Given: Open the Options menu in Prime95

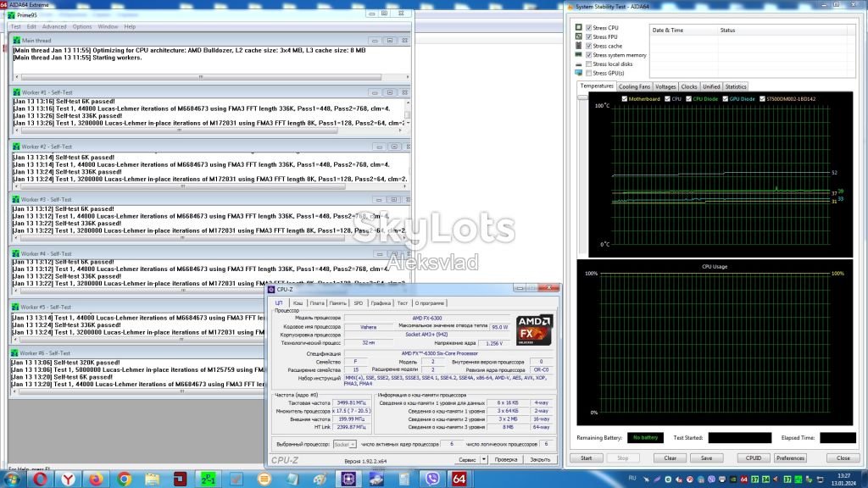Looking at the screenshot, I should (x=82, y=26).
